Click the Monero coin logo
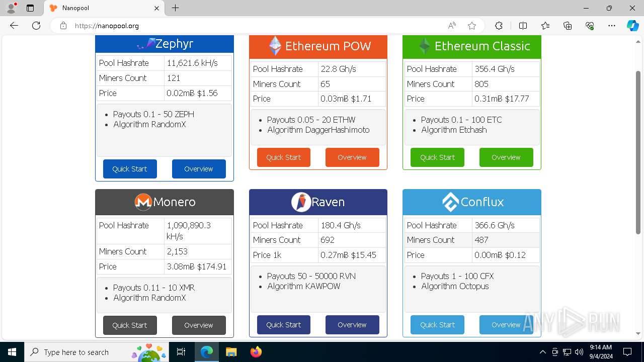The width and height of the screenshot is (644, 362). [143, 202]
